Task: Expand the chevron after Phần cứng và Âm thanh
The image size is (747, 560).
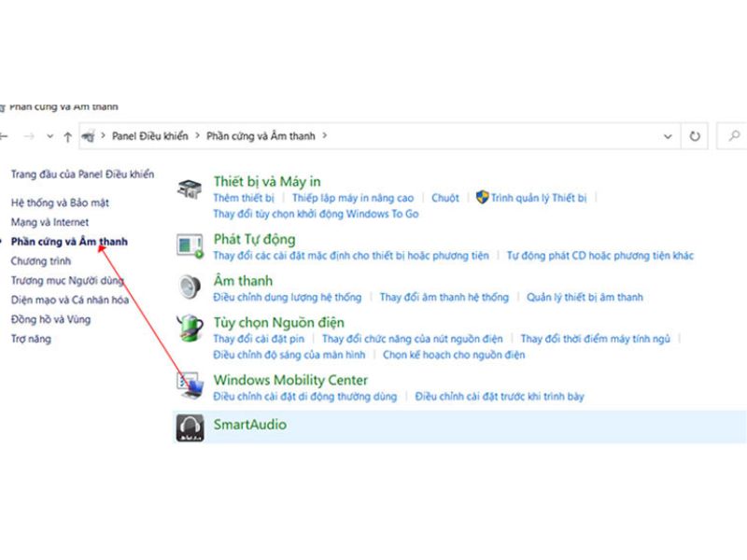Action: pyautogui.click(x=324, y=135)
